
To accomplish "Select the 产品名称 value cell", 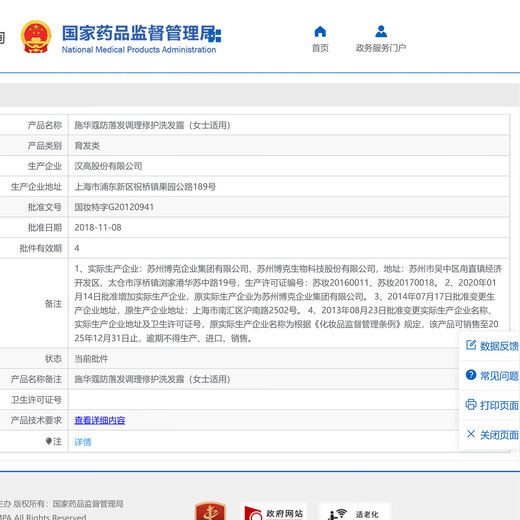I will pyautogui.click(x=289, y=125).
